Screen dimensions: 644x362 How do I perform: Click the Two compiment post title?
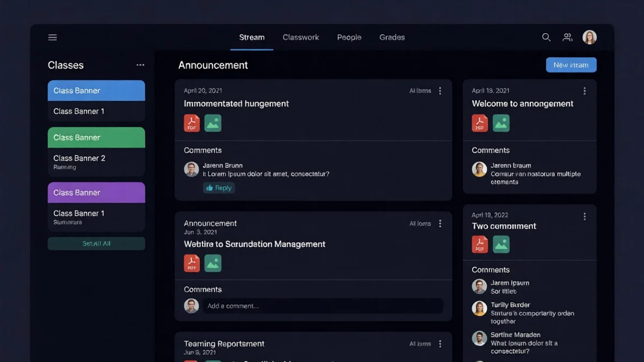coord(504,226)
